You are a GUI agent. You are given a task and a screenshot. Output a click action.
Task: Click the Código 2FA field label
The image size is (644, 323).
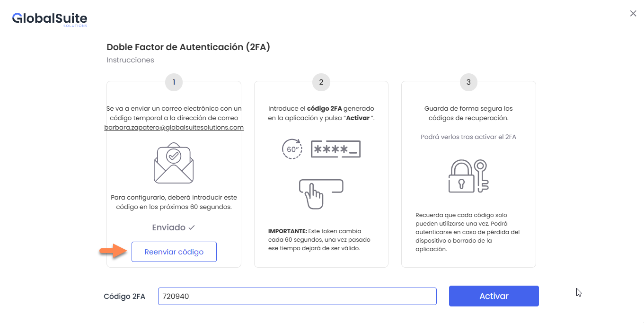(124, 297)
